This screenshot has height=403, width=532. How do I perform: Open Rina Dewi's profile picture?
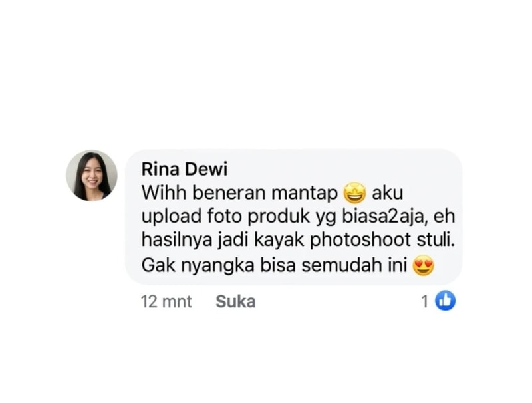point(92,176)
